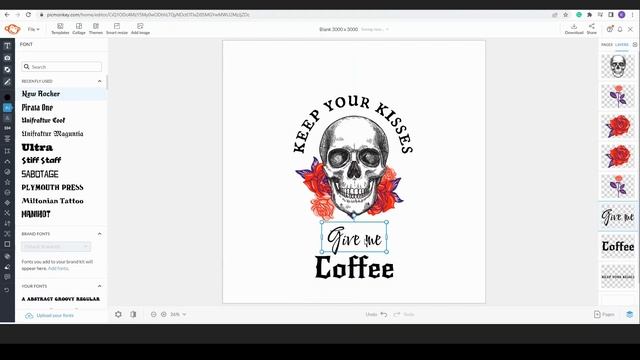
Task: Click Upload your fonts
Action: tap(50, 316)
